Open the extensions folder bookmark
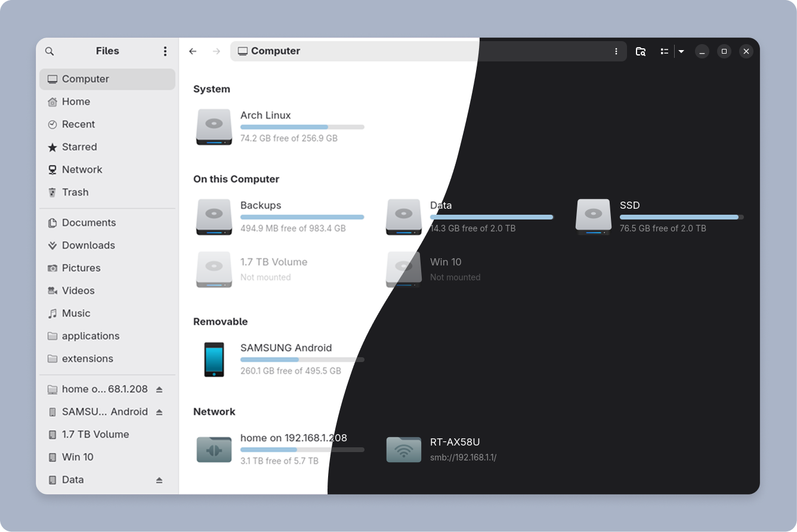 pyautogui.click(x=107, y=359)
